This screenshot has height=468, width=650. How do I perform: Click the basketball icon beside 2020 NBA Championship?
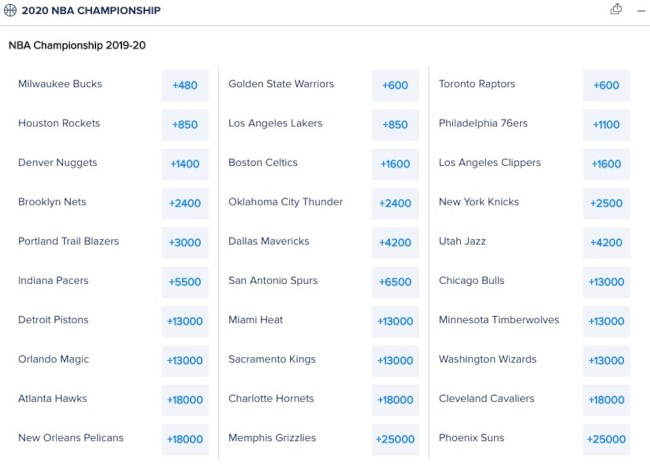click(10, 10)
